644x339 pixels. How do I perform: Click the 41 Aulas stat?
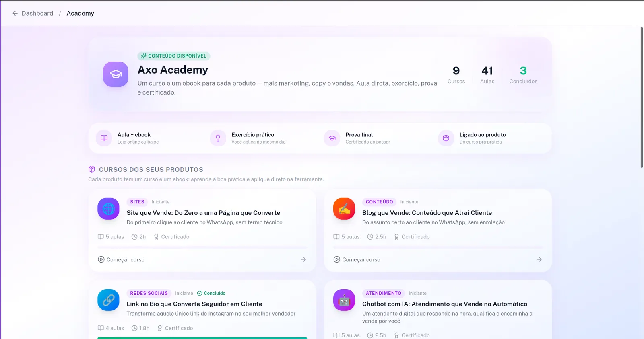coord(487,75)
